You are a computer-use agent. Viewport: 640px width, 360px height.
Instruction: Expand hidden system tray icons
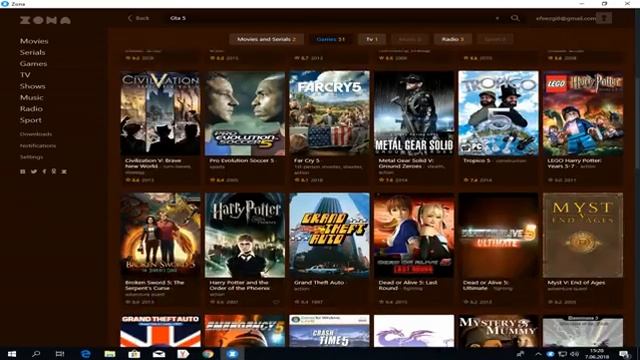pyautogui.click(x=538, y=354)
